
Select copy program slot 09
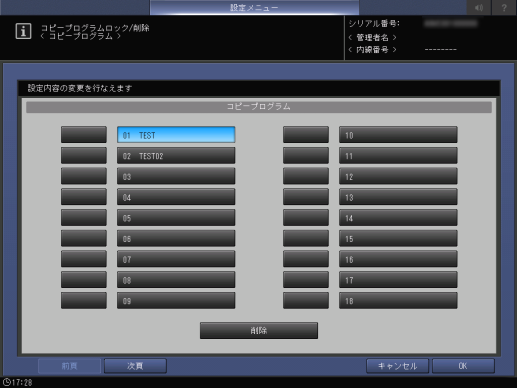tap(176, 300)
